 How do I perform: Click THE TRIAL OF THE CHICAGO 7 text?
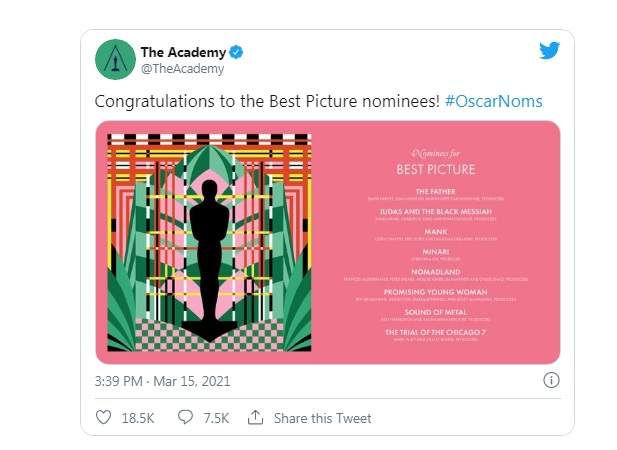(435, 330)
